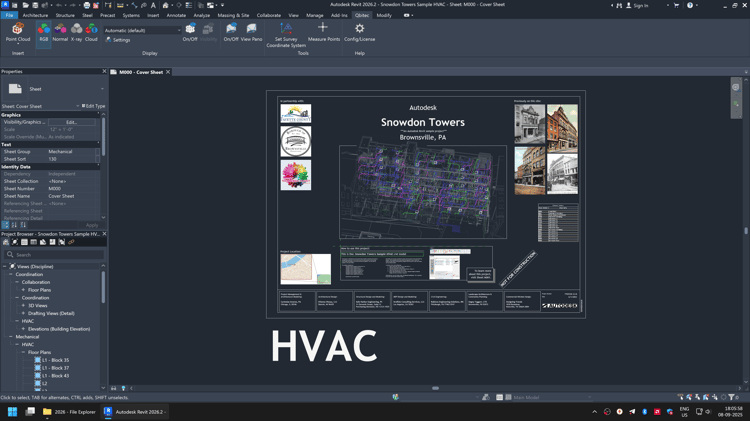Viewport: 750px width, 421px height.
Task: Click the Sign In button
Action: click(x=637, y=5)
